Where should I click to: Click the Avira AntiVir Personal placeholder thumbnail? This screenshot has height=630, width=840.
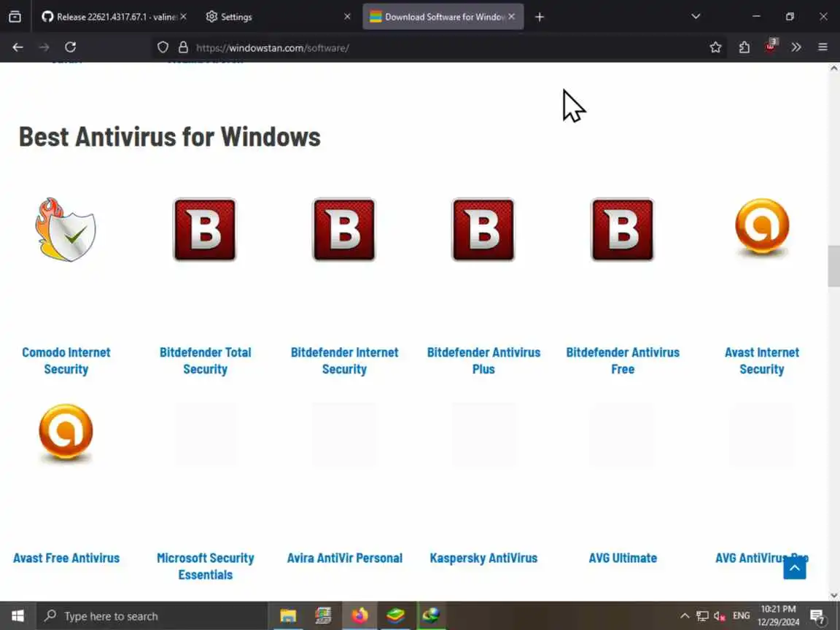coord(344,435)
